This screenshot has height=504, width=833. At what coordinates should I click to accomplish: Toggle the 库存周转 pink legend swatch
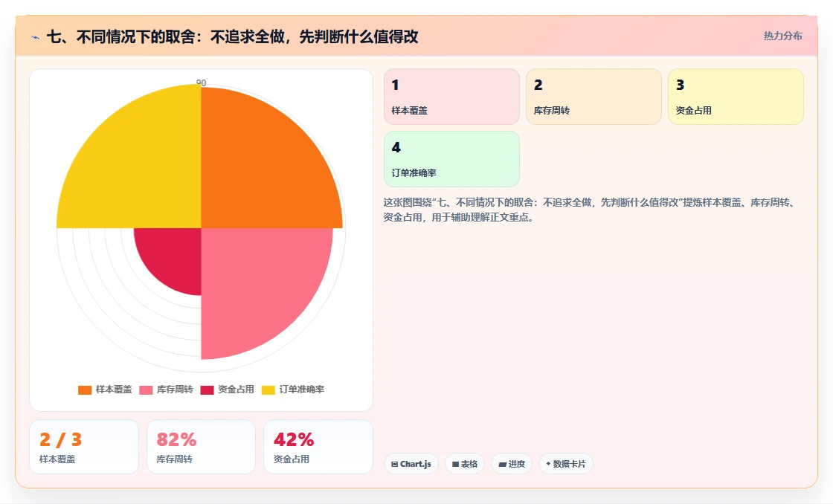click(x=146, y=390)
